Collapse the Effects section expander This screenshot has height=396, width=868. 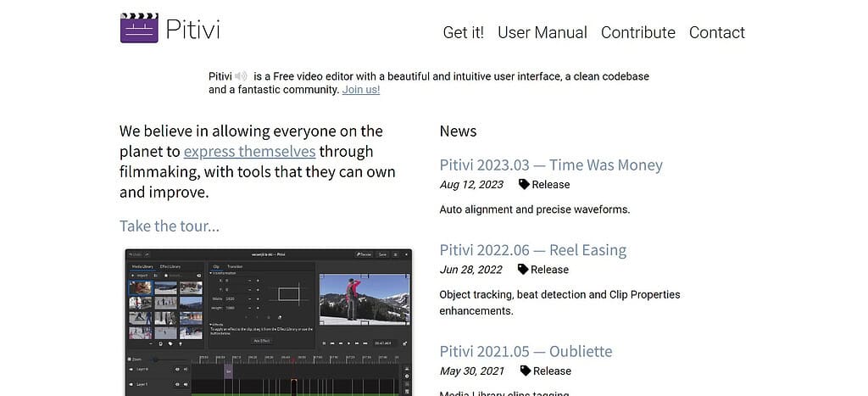[x=210, y=325]
